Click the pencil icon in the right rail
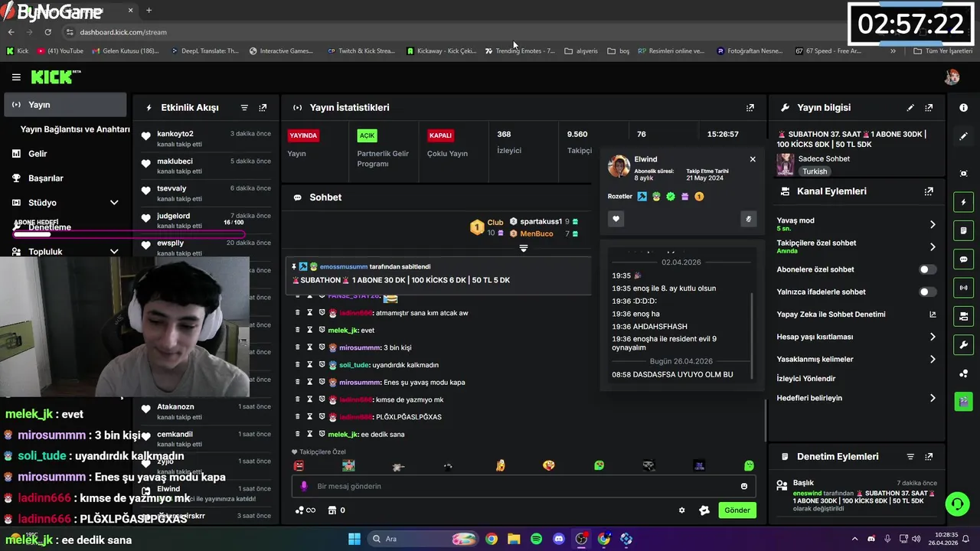This screenshot has width=980, height=551. pos(964,136)
